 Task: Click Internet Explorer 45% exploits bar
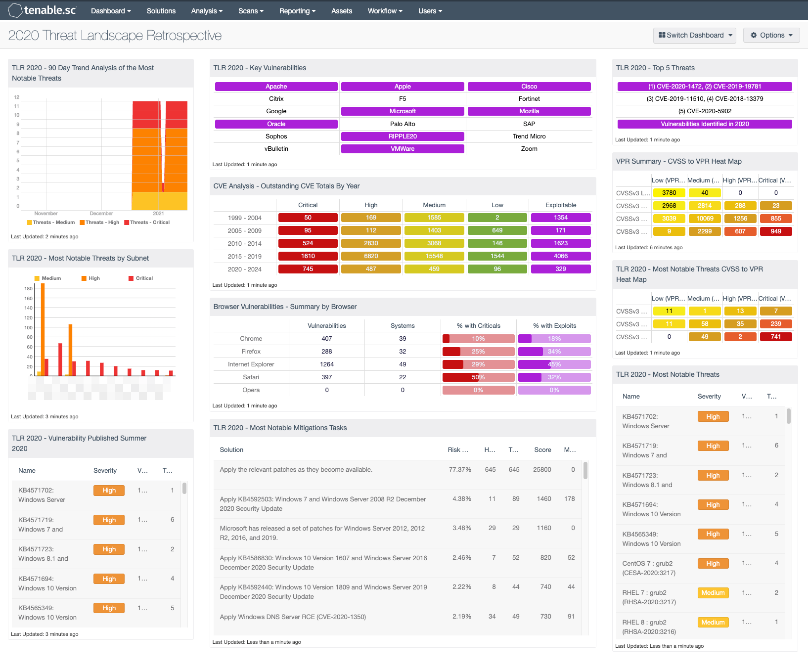tap(554, 364)
